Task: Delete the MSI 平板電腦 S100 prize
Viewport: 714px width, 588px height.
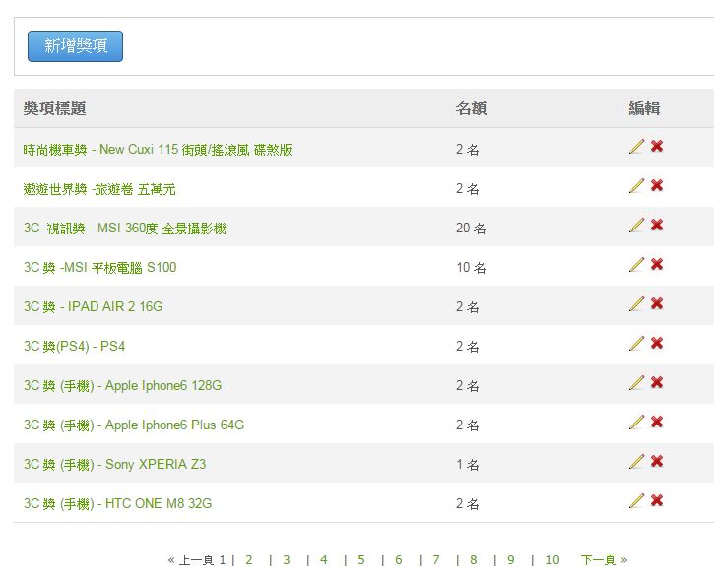Action: coord(657,264)
